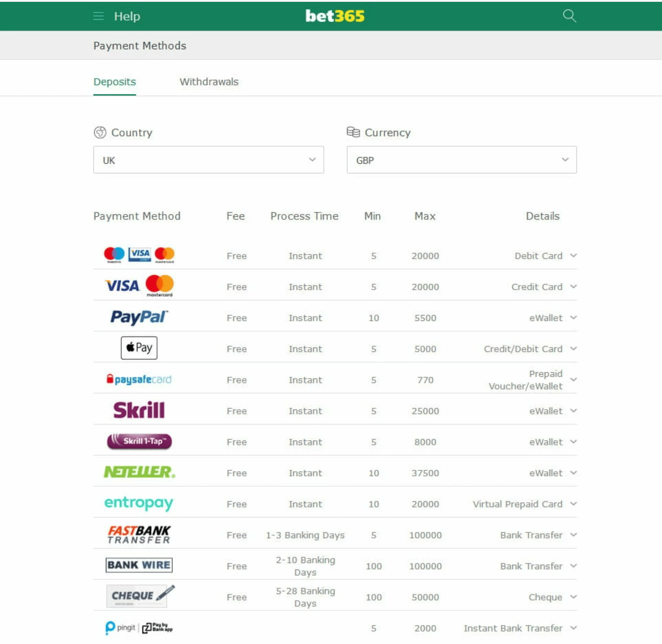Expand the Skrill 1-Tap row details chevron
The width and height of the screenshot is (662, 644).
(x=573, y=442)
